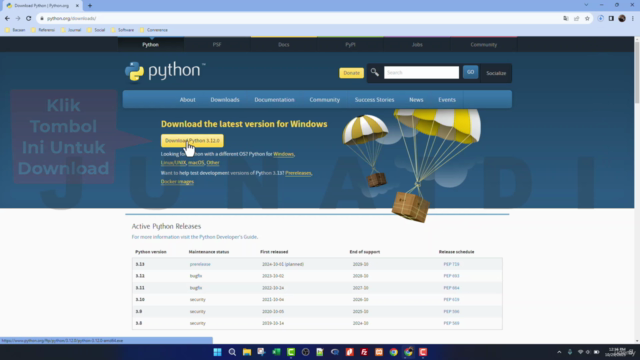Open the Documentation menu
640x360 pixels.
tap(274, 100)
